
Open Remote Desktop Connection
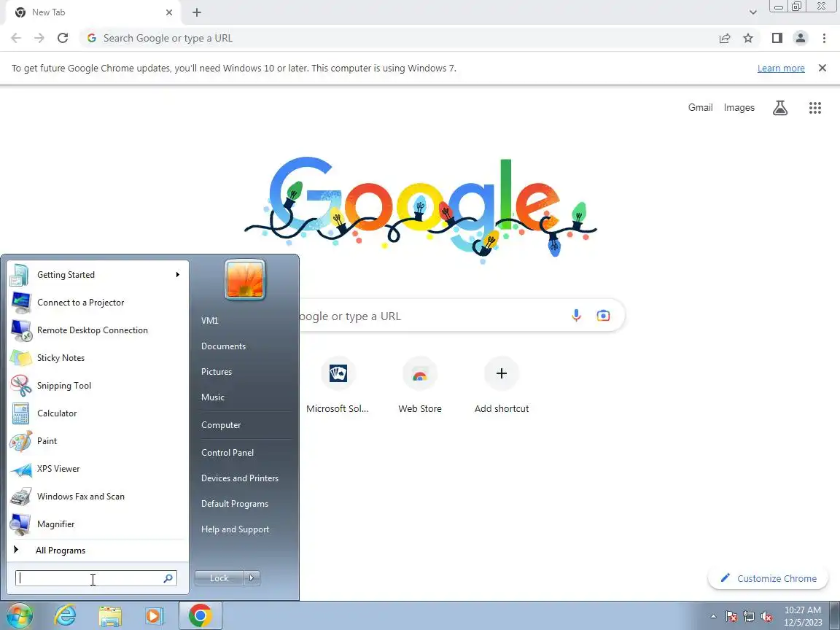click(98, 330)
